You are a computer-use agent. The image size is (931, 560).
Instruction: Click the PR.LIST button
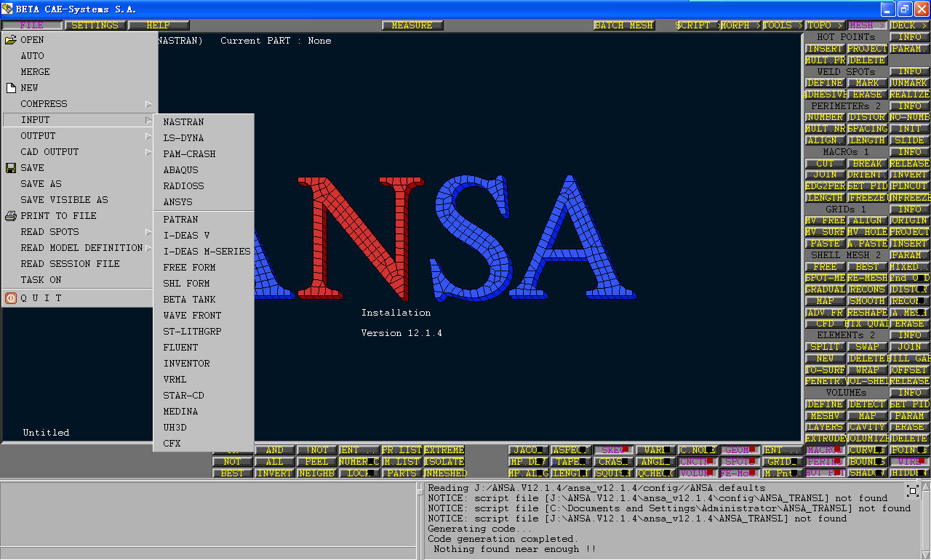401,450
